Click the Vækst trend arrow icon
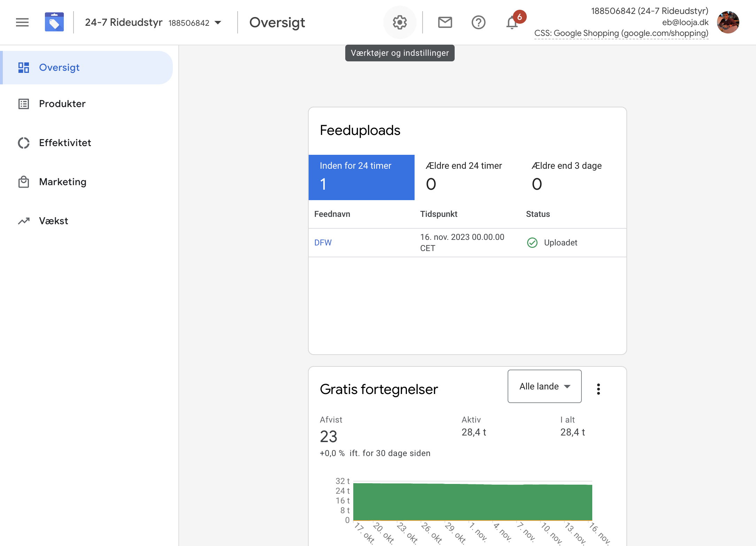This screenshot has width=756, height=546. 24,221
